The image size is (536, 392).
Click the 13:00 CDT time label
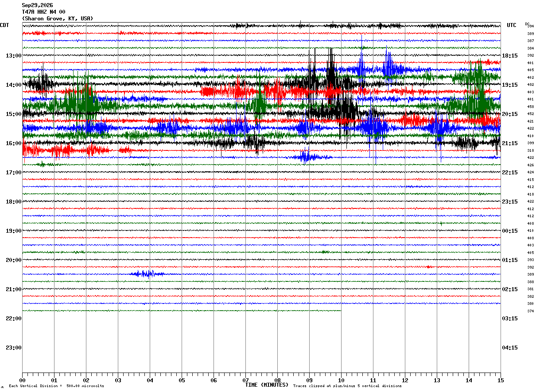tap(13, 56)
